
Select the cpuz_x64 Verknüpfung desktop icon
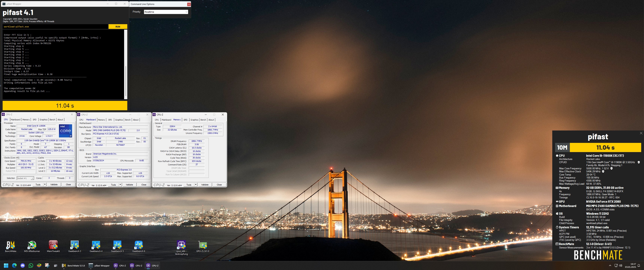click(181, 248)
